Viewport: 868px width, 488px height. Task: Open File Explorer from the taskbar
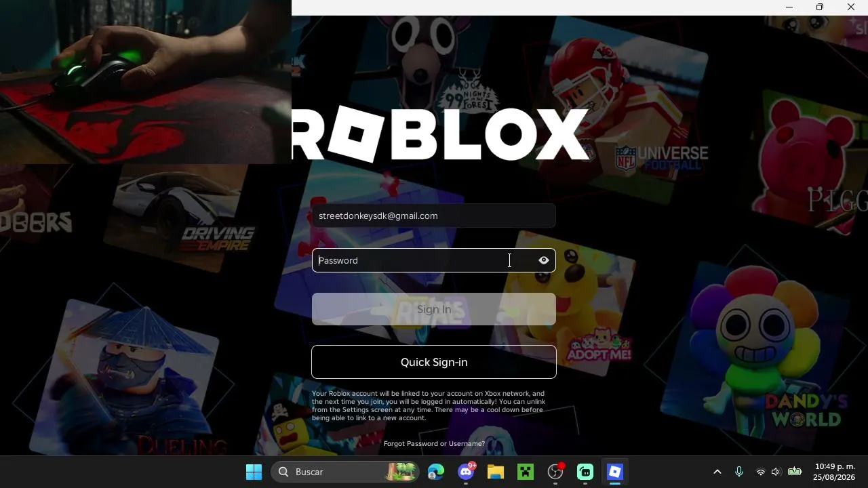tap(496, 472)
